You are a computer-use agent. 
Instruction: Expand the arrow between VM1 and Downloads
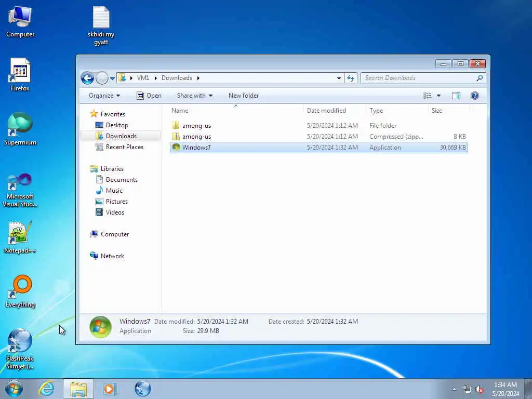tap(155, 78)
